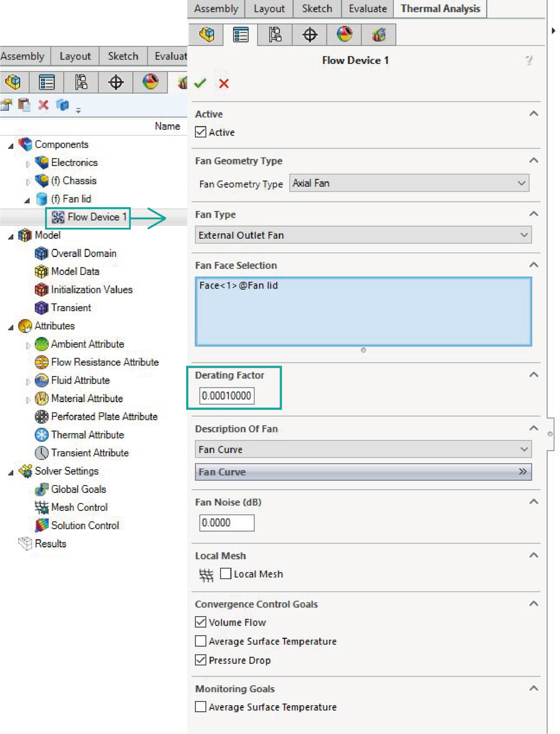Click the Fan Face Selection box
The image size is (560, 734).
click(363, 311)
